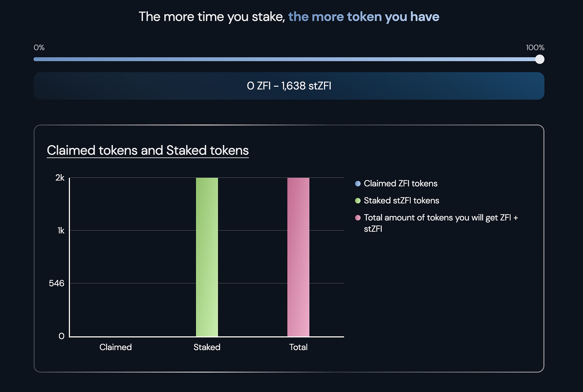This screenshot has width=583, height=392.
Task: Click the pink Total bar in chart
Action: (x=298, y=257)
